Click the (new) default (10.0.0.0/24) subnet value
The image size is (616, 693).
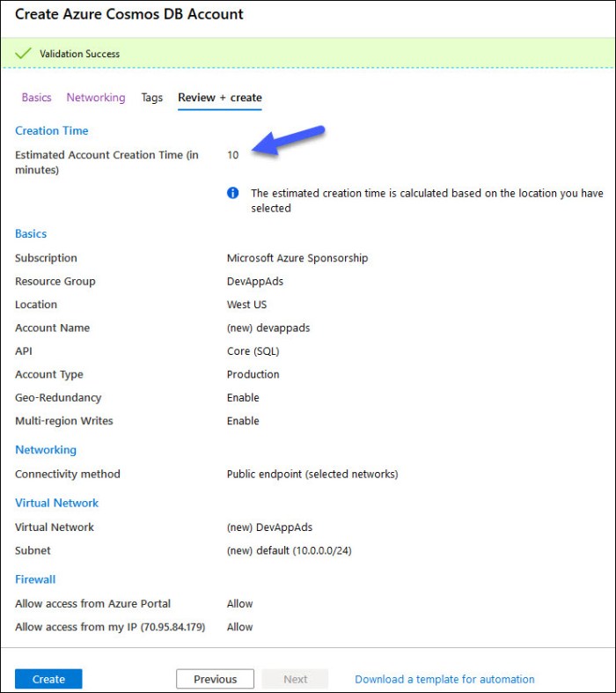[290, 550]
